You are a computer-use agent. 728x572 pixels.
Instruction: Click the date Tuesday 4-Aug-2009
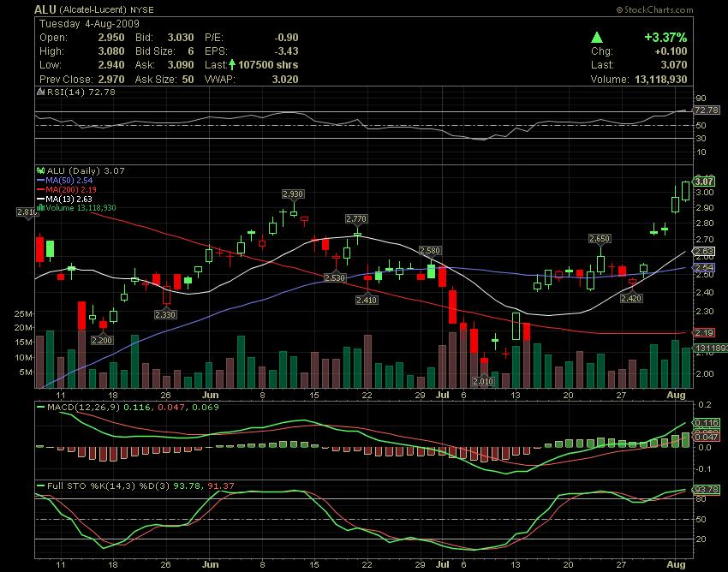click(x=89, y=24)
